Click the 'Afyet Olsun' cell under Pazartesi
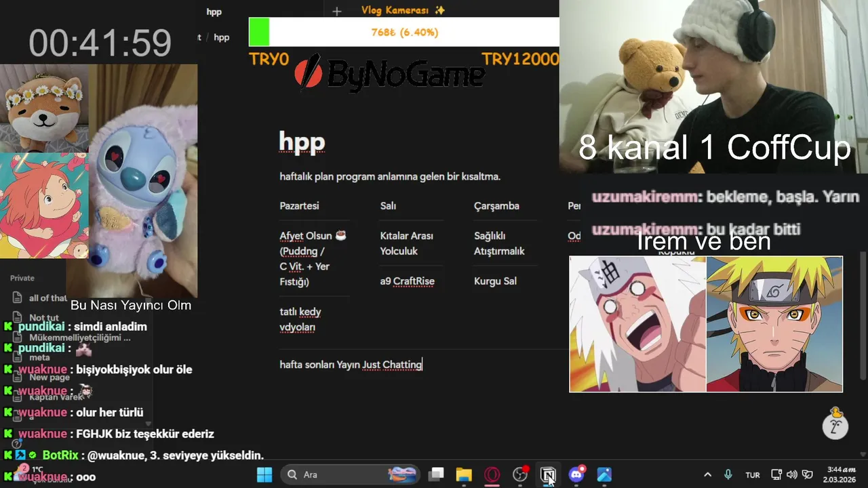Viewport: 868px width, 488px height. pyautogui.click(x=313, y=258)
